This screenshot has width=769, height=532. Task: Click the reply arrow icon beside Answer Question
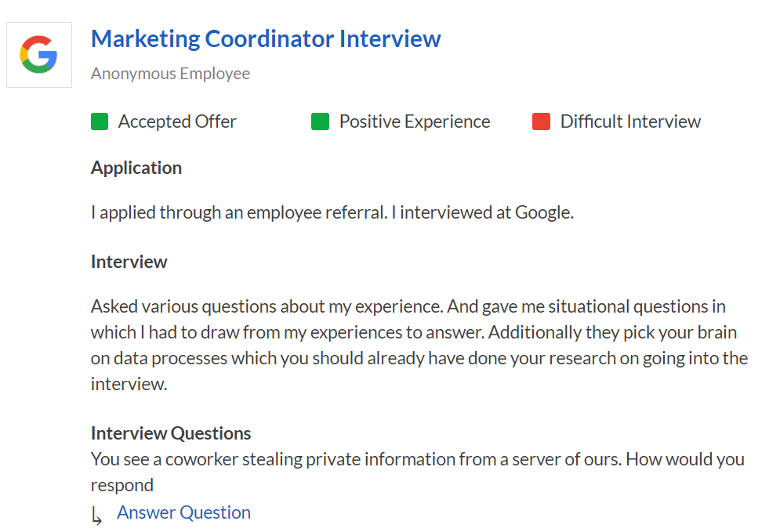pyautogui.click(x=96, y=516)
